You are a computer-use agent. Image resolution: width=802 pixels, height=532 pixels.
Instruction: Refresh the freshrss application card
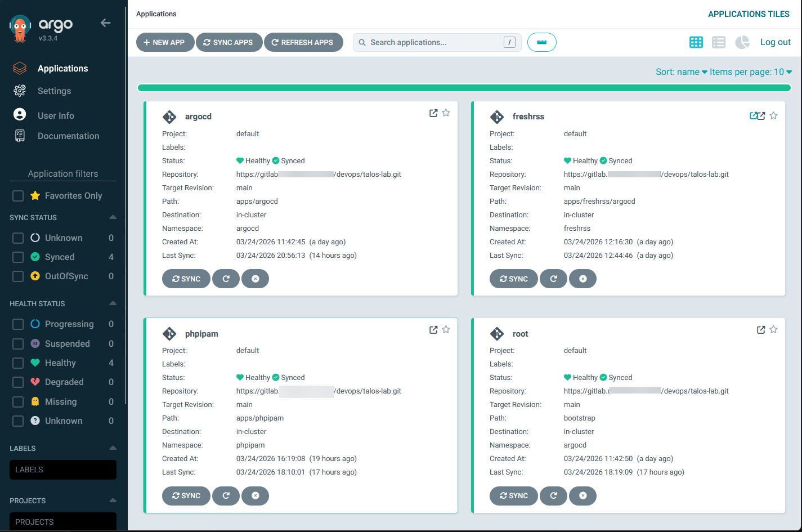click(554, 279)
